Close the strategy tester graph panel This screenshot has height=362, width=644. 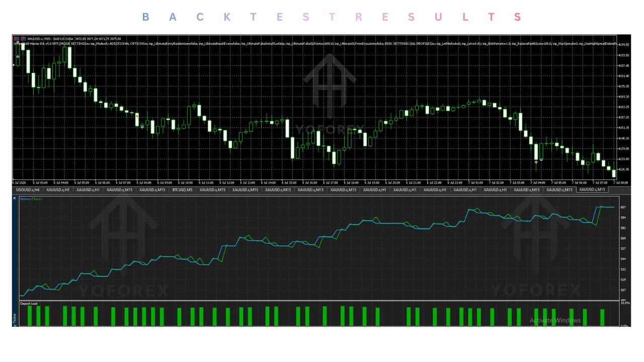pos(15,198)
